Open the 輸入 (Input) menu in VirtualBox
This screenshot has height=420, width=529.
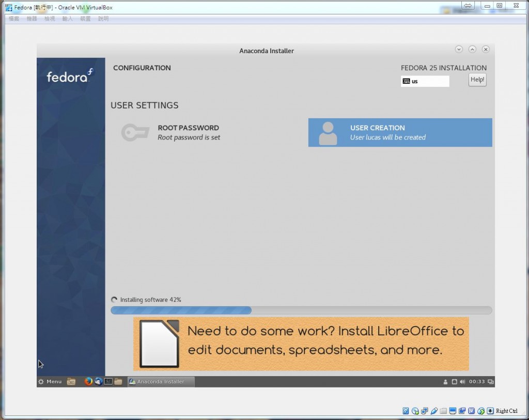(x=68, y=19)
